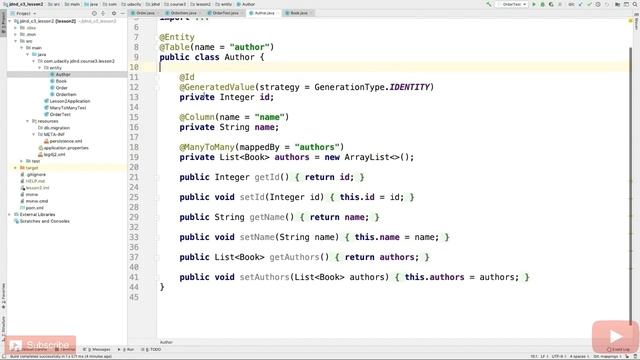This screenshot has width=640, height=360.
Task: Expand External Libraries in project tree
Action: [x=10, y=214]
